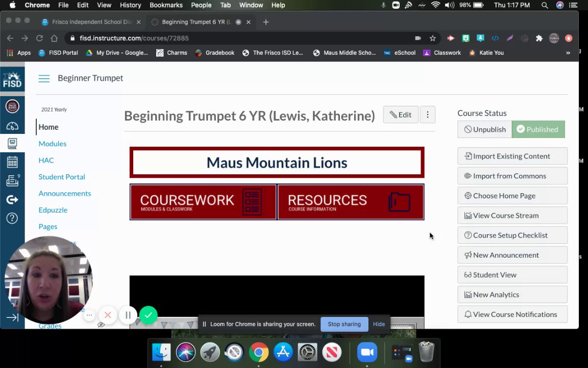Click Stop sharing in Loom bar
Image resolution: width=588 pixels, height=368 pixels.
[344, 324]
